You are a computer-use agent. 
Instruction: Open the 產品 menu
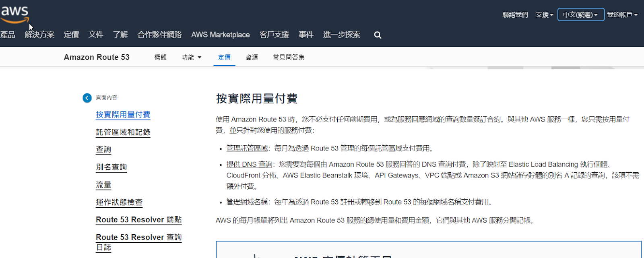(x=8, y=35)
